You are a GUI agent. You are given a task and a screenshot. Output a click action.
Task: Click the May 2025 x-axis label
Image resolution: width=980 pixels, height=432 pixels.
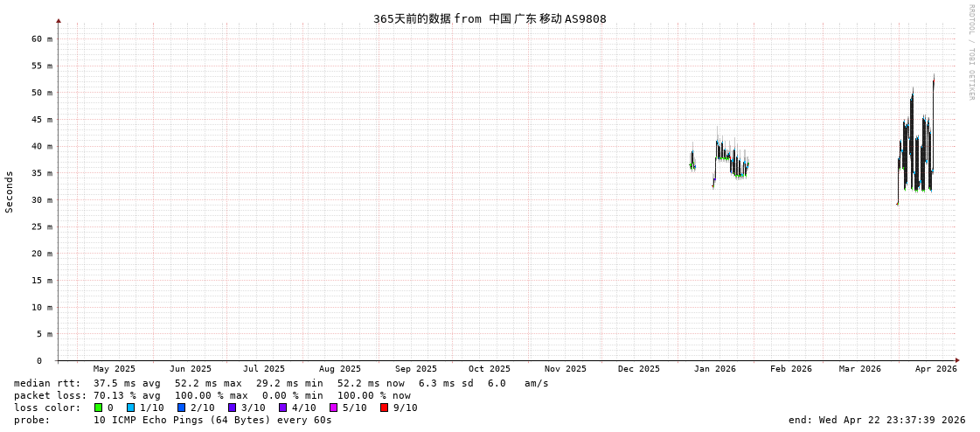point(115,369)
